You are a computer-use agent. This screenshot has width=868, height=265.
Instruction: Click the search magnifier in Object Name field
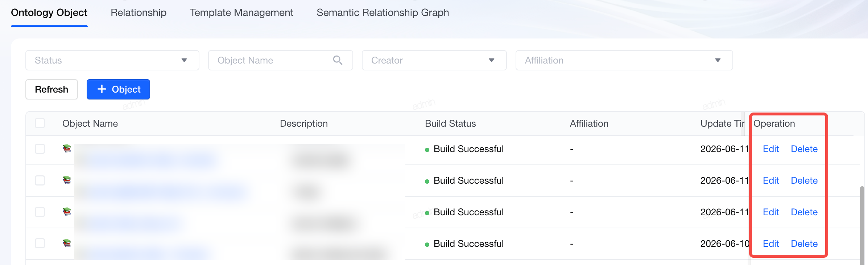click(x=338, y=60)
